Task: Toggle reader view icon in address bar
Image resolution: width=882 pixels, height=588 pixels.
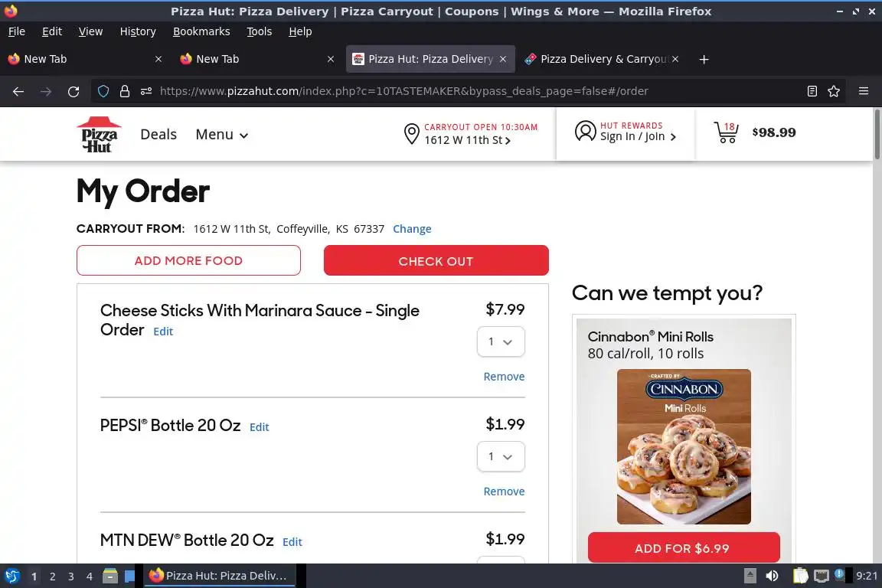Action: 812,91
